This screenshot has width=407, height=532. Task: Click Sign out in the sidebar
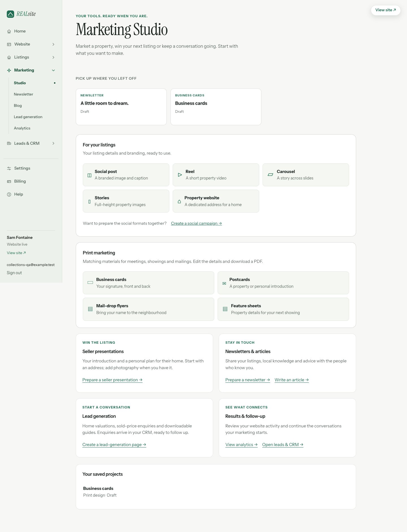coord(14,273)
